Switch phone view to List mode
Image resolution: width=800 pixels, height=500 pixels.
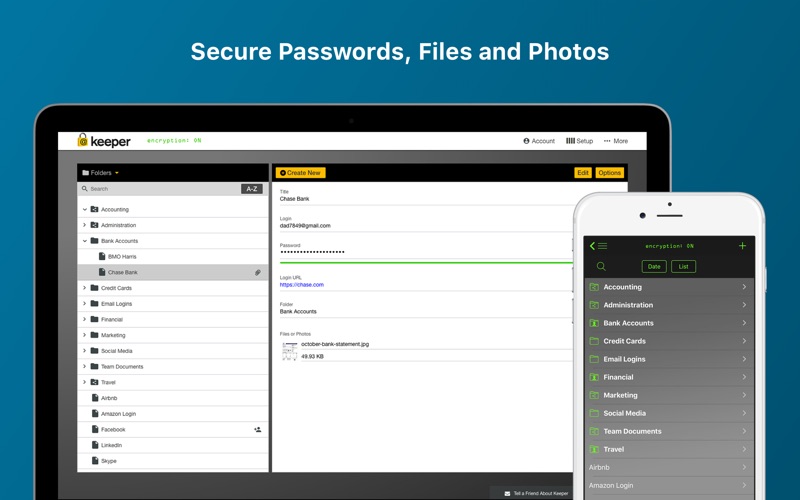[x=683, y=267]
